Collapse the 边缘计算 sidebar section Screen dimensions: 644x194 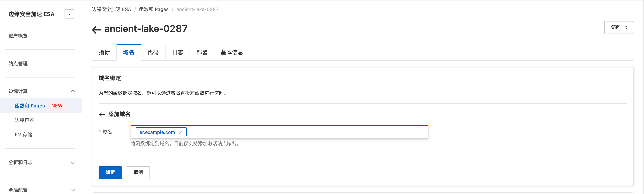73,91
